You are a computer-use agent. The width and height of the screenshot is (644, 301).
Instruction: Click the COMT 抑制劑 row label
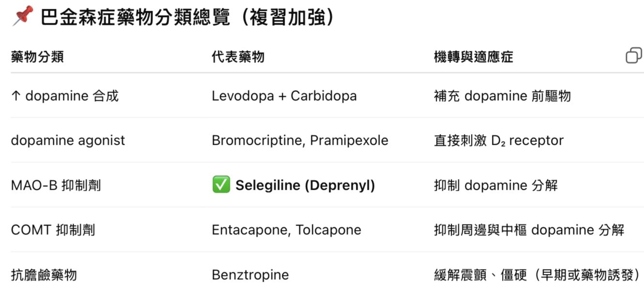pyautogui.click(x=53, y=230)
